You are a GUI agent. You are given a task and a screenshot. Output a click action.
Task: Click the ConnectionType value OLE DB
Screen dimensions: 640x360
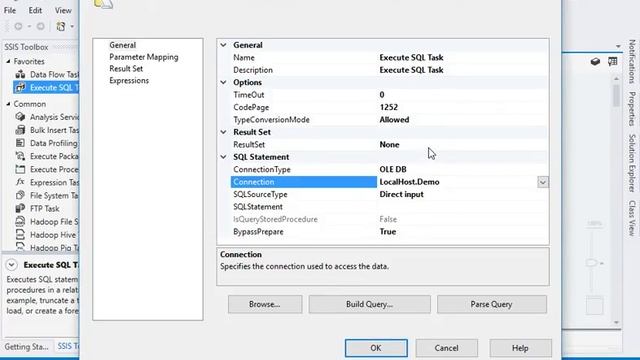(x=393, y=169)
